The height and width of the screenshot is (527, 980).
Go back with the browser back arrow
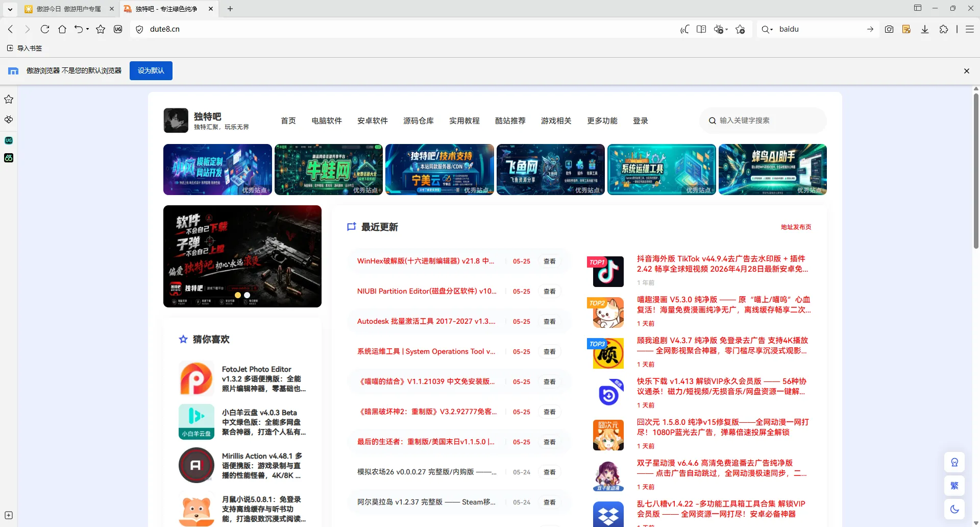(11, 29)
